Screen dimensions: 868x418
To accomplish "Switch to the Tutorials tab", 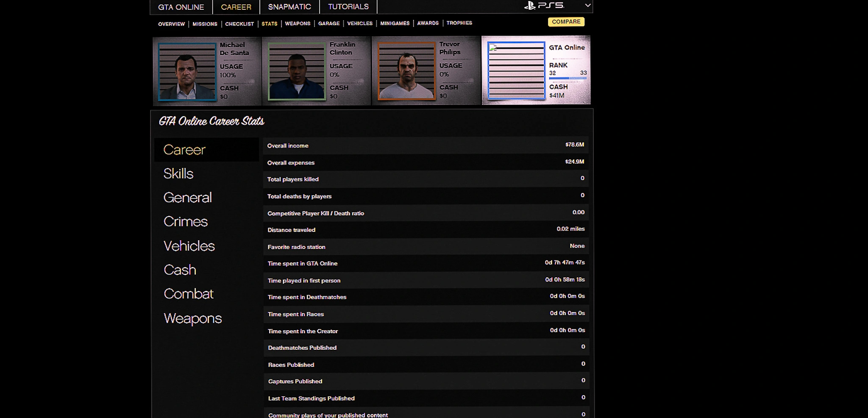I will [348, 7].
